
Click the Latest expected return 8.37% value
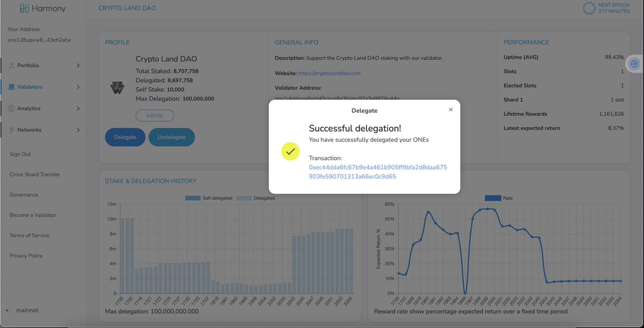616,128
